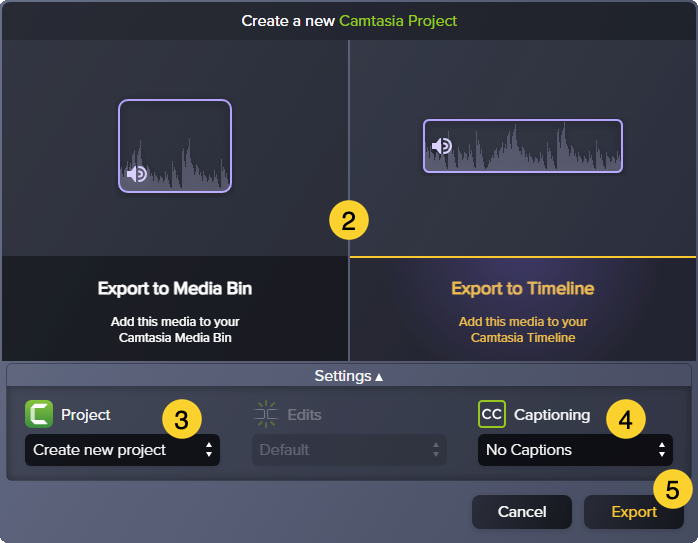Click the green Camtasia Project icon
Image resolution: width=698 pixels, height=543 pixels.
39,414
